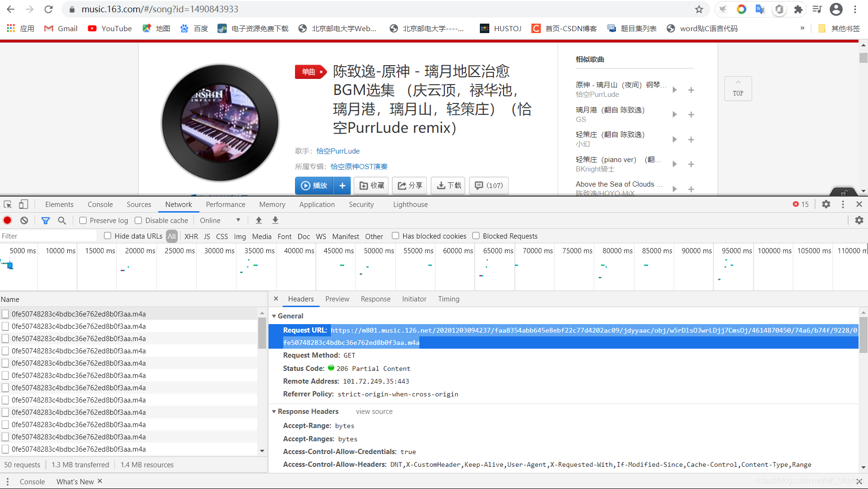
Task: Play the similar song 璃月港
Action: (x=675, y=114)
